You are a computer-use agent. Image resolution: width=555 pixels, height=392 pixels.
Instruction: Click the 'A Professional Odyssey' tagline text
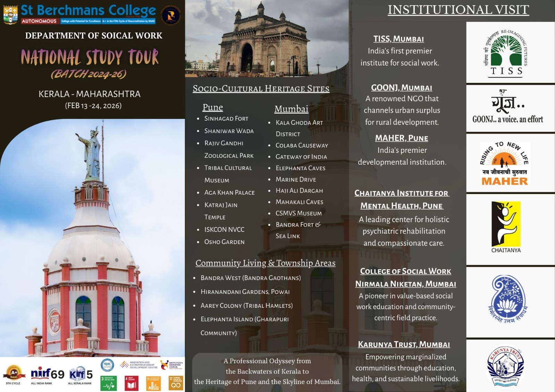(x=267, y=371)
